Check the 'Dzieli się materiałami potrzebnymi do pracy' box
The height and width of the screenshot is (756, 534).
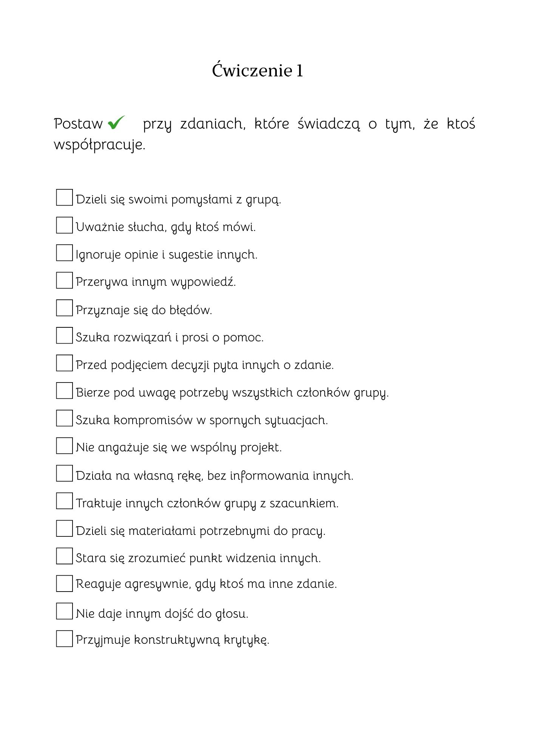click(x=64, y=528)
